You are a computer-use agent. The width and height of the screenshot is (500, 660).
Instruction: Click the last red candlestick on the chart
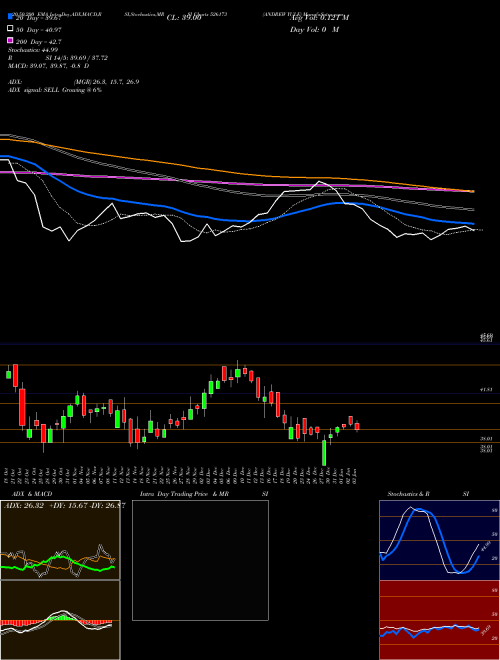pyautogui.click(x=357, y=426)
